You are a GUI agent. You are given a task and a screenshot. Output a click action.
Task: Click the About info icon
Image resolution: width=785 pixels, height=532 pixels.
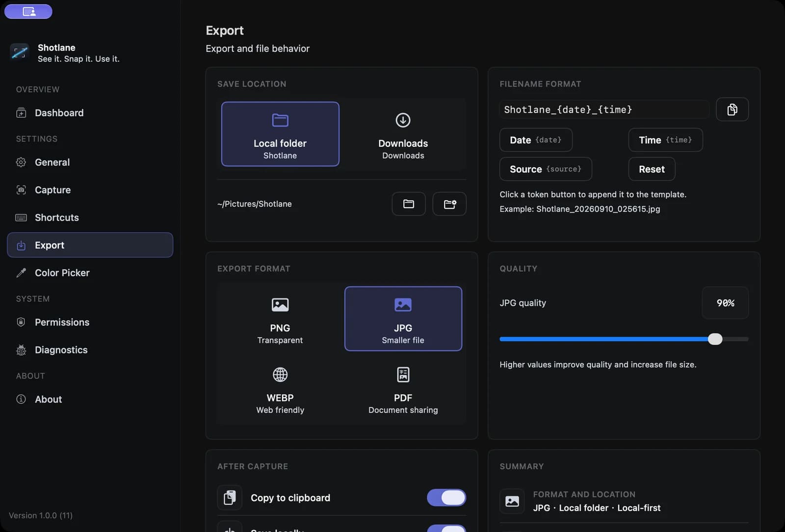click(21, 399)
